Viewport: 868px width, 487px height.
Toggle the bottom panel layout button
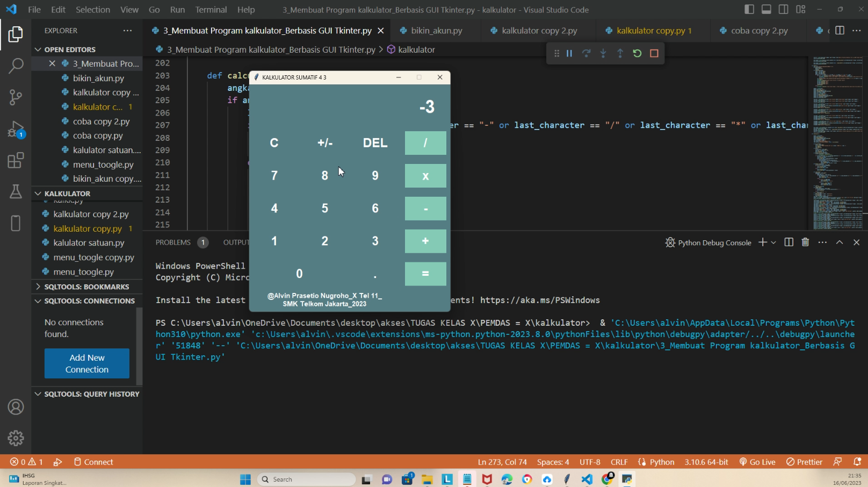766,10
